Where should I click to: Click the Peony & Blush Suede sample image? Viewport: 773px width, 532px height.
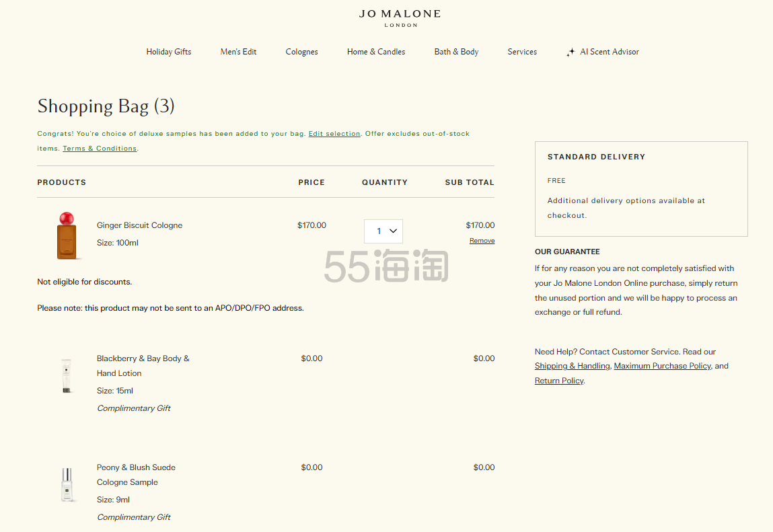point(66,484)
